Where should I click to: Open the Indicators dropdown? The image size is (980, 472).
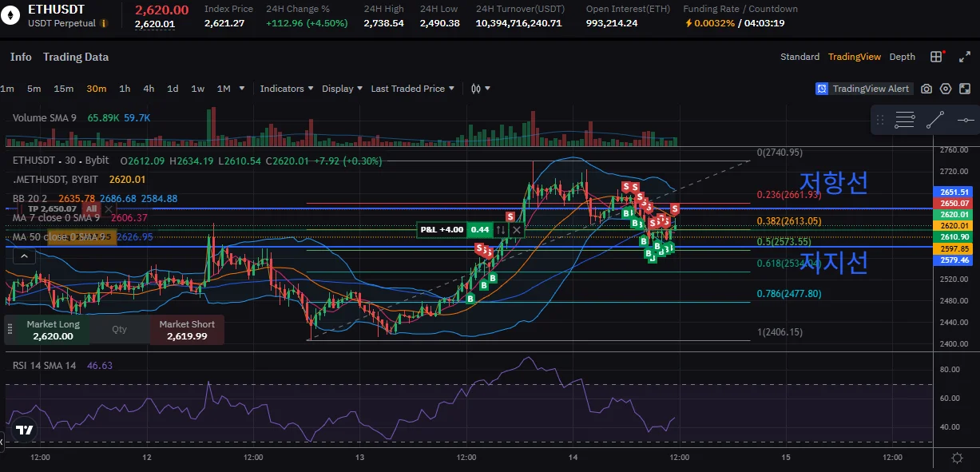click(x=287, y=89)
